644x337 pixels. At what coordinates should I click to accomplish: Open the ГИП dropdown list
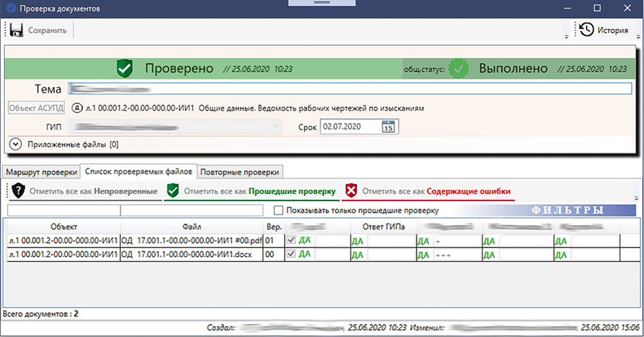pyautogui.click(x=277, y=127)
